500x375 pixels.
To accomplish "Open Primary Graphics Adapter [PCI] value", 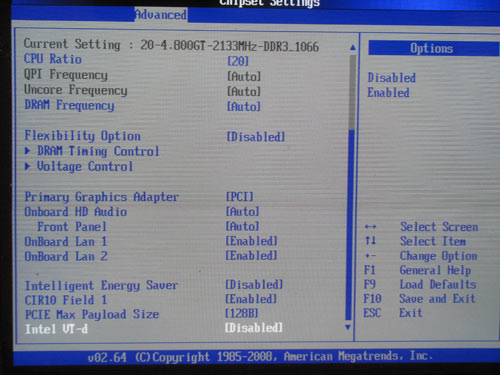I will [239, 196].
